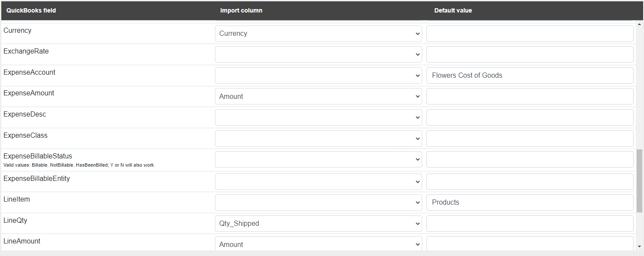
Task: Click the LineQty default value field
Action: click(x=530, y=224)
